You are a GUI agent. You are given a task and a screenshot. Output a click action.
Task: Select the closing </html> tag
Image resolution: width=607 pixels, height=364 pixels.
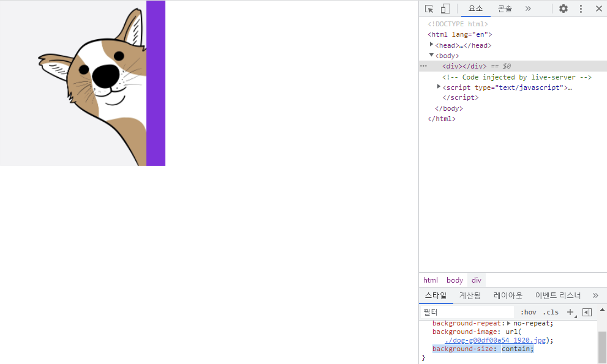tap(441, 119)
